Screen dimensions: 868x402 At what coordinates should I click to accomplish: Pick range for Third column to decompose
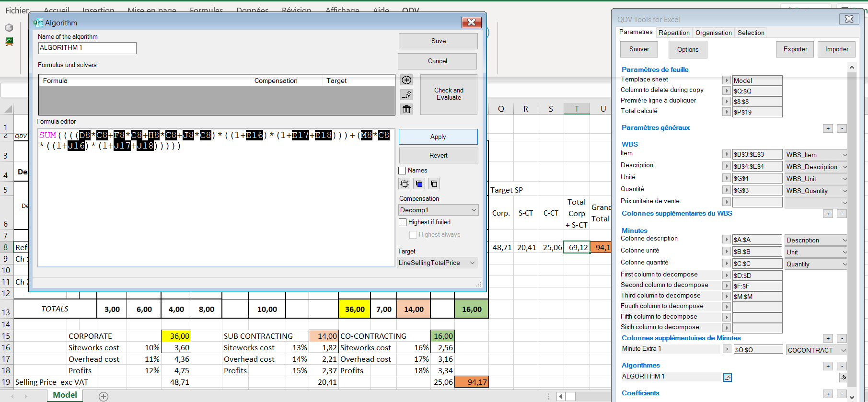point(727,297)
